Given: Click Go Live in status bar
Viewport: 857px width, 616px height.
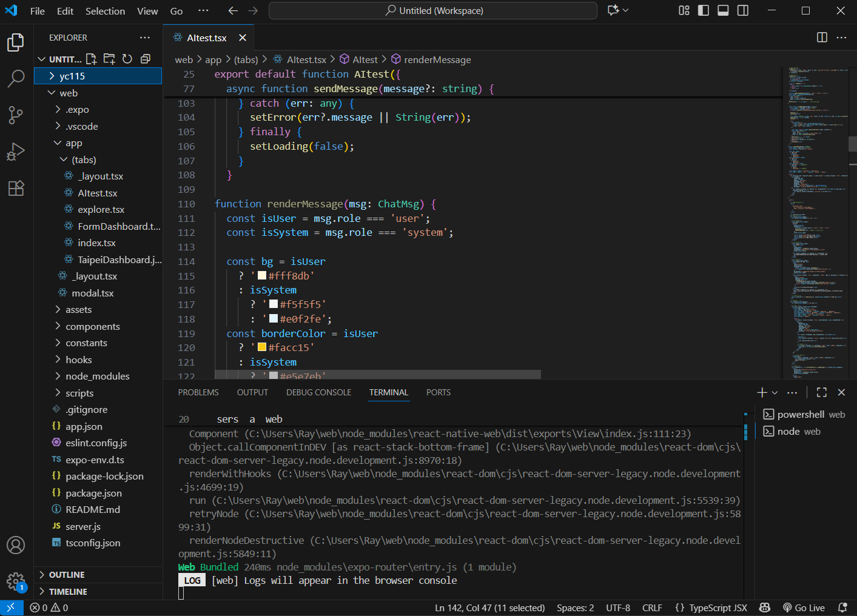Looking at the screenshot, I should point(804,608).
